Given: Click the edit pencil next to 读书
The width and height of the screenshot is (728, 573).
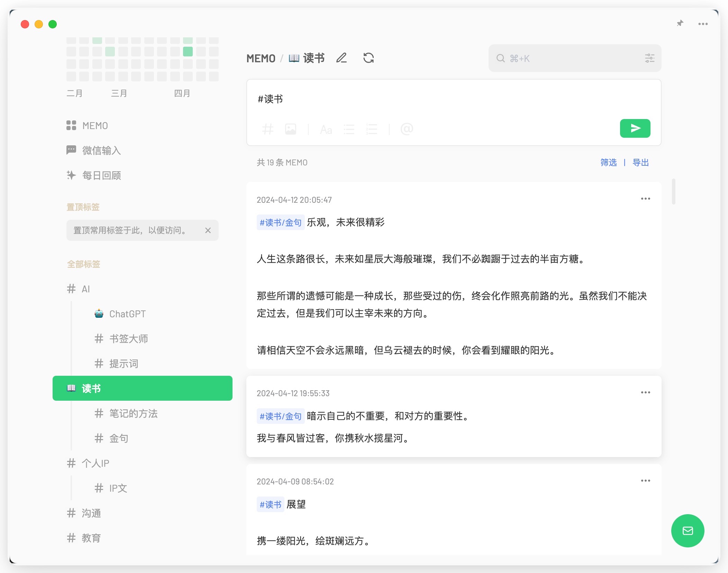Looking at the screenshot, I should (341, 58).
